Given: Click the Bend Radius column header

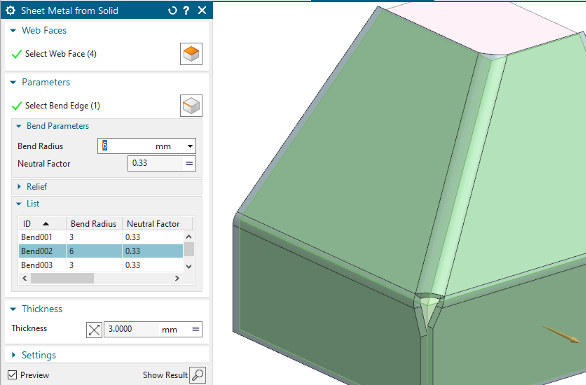Looking at the screenshot, I should coord(94,224).
